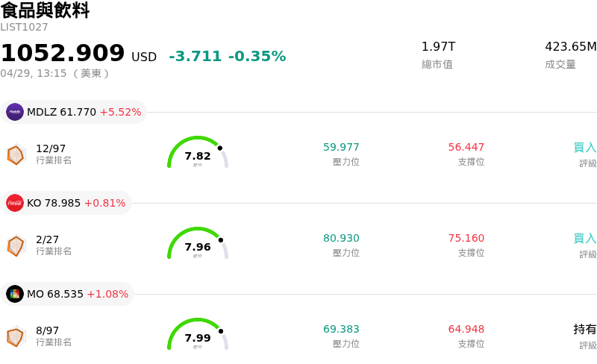This screenshot has height=364, width=597.
Task: Click the MDLZ Mondelez logo icon
Action: (x=15, y=112)
